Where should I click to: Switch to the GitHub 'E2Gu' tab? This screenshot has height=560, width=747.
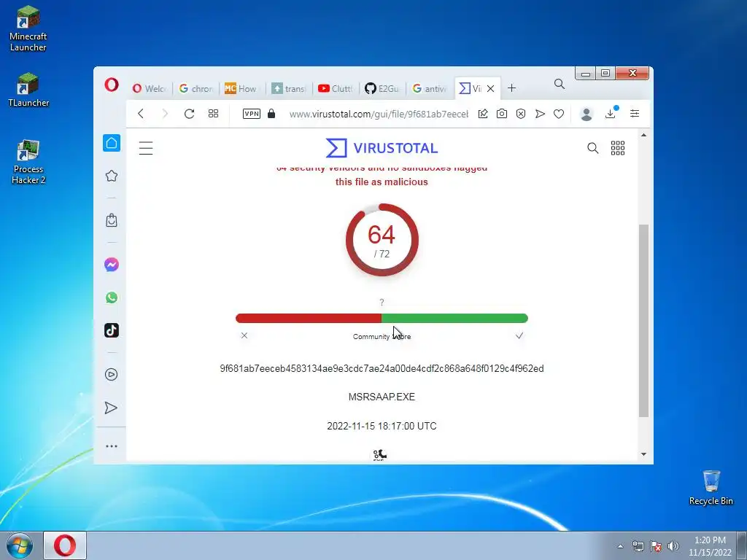[x=382, y=88]
